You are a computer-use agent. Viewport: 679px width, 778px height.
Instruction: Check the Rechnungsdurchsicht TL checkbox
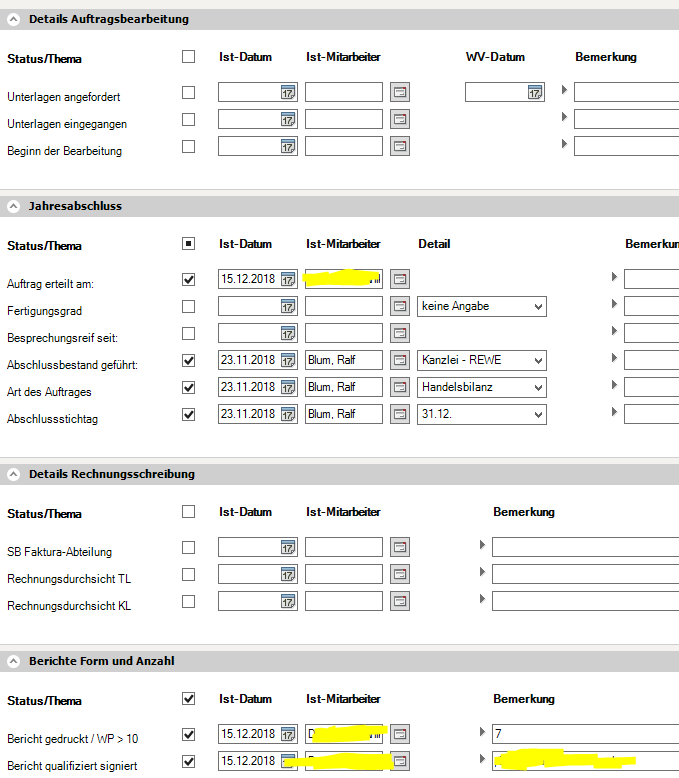click(189, 575)
